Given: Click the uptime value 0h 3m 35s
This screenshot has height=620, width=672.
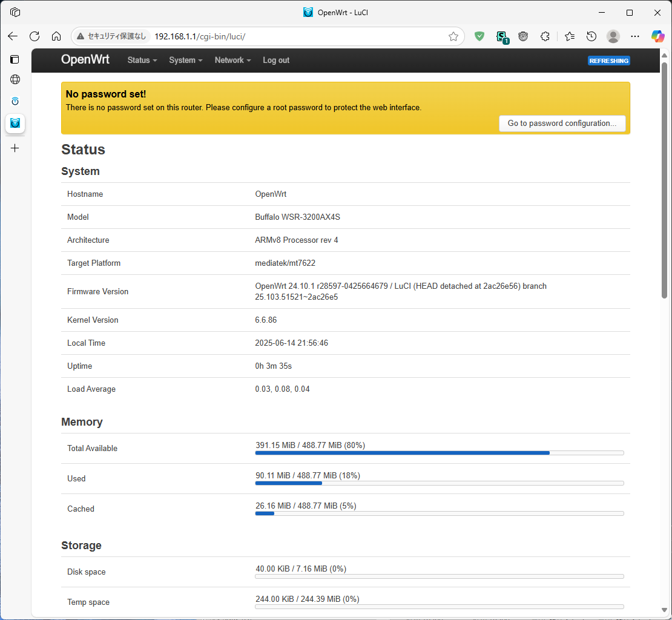Looking at the screenshot, I should pos(274,366).
